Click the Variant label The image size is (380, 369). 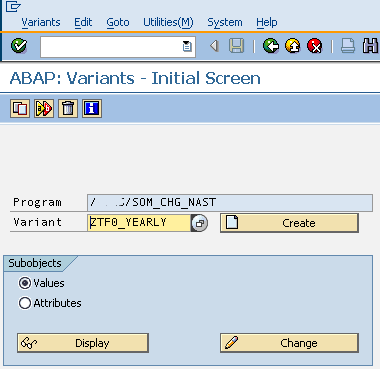pos(37,222)
